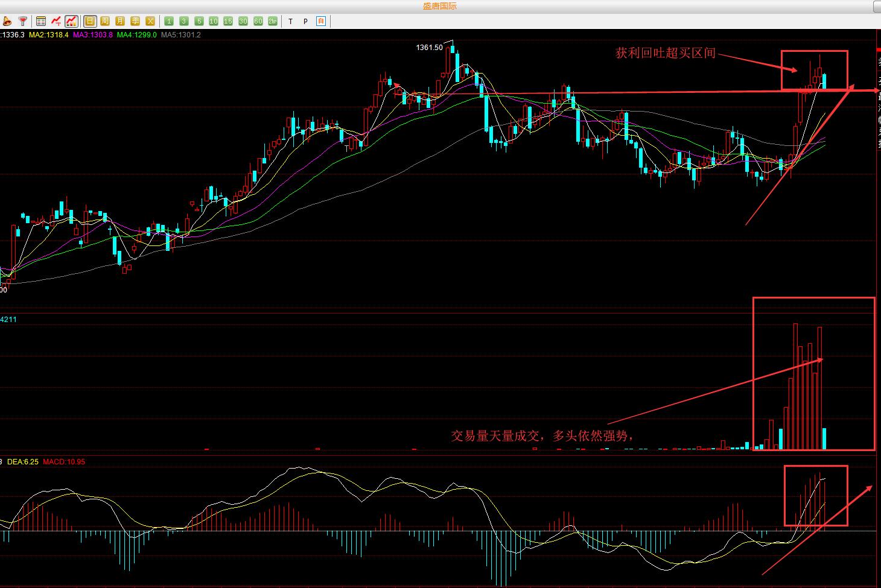Click the MACD:10.95 indicator value
The width and height of the screenshot is (881, 588).
pyautogui.click(x=65, y=462)
